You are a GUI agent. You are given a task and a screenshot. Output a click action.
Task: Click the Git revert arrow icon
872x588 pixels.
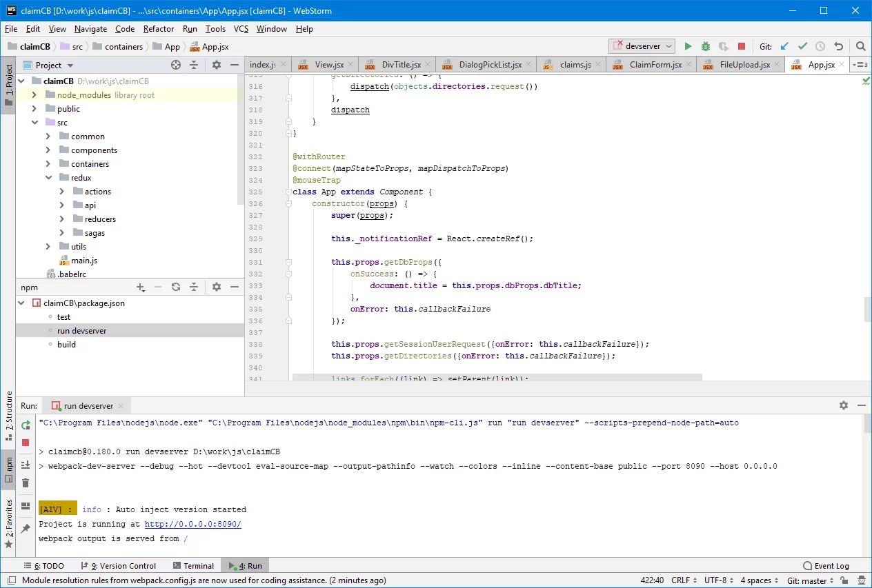(x=838, y=46)
